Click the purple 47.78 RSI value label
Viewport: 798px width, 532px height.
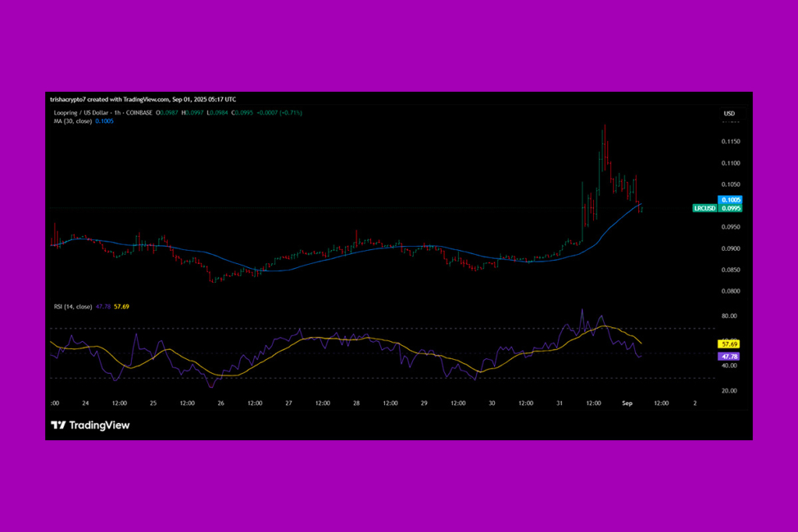tap(730, 356)
